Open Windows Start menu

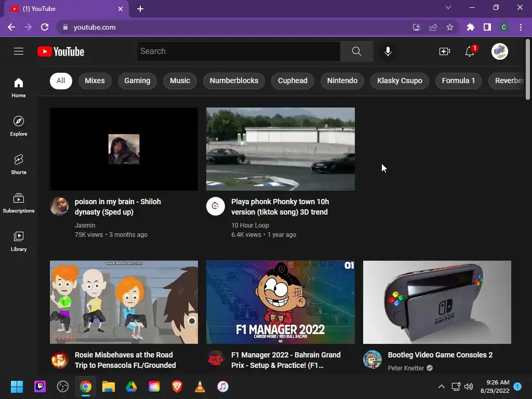[17, 387]
